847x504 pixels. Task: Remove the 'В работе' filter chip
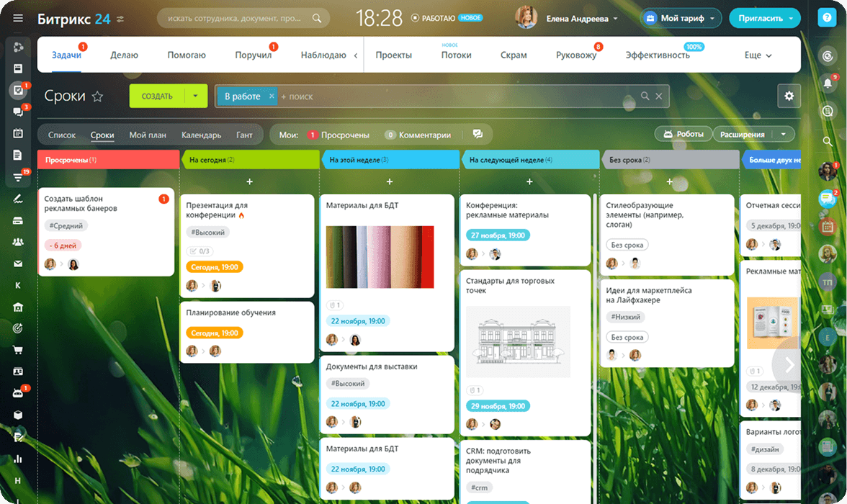(x=272, y=96)
